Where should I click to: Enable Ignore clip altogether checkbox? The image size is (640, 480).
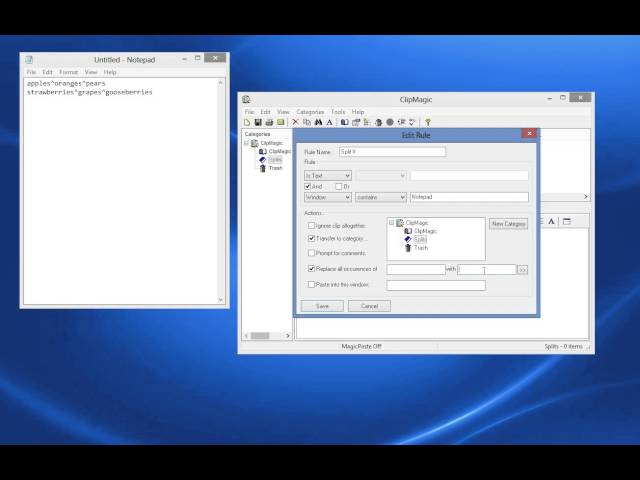pos(311,226)
